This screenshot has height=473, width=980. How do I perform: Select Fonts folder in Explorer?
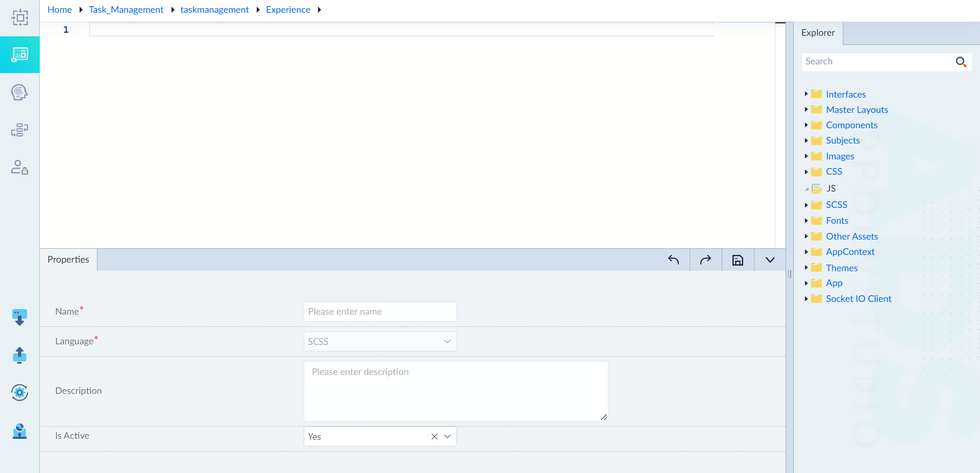click(x=837, y=221)
